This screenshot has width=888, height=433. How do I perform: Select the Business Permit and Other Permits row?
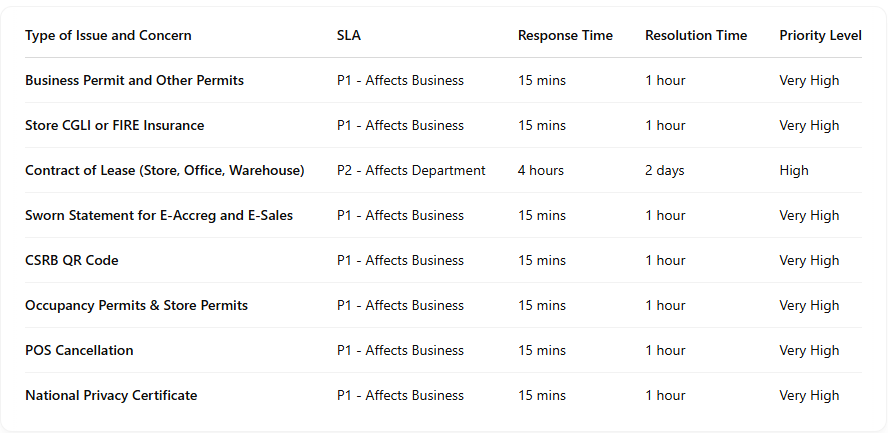coord(134,80)
